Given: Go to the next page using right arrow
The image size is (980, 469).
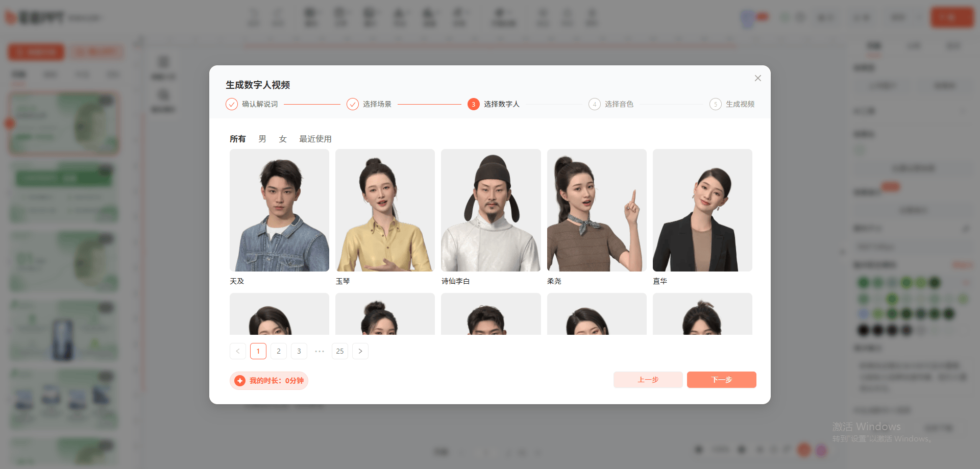Looking at the screenshot, I should tap(360, 351).
